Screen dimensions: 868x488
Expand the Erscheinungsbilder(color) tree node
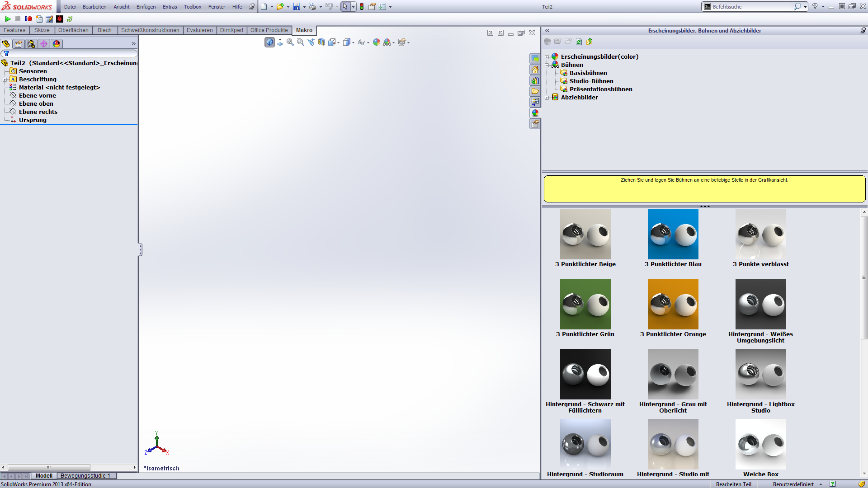point(547,57)
